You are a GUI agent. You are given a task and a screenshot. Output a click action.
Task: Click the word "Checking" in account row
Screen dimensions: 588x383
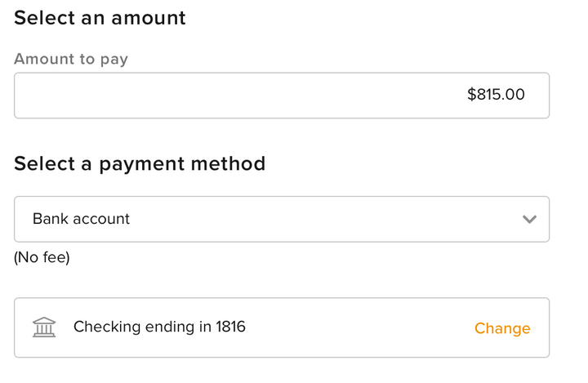coord(105,327)
